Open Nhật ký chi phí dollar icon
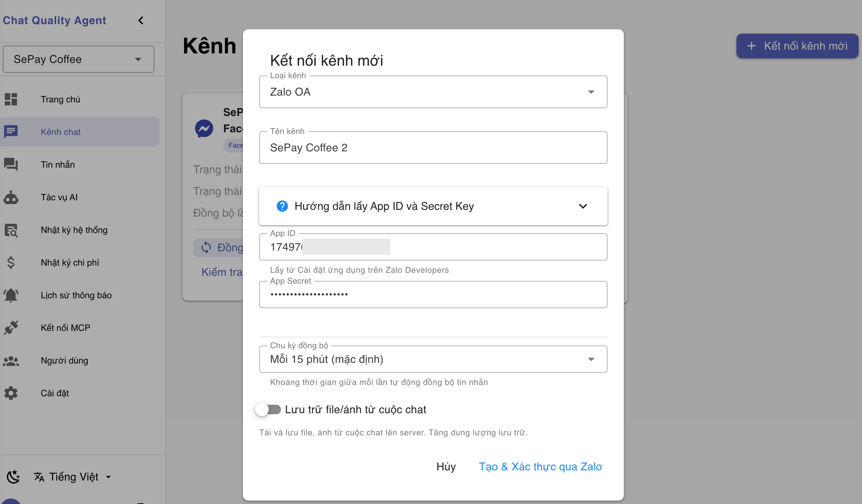The width and height of the screenshot is (862, 504). click(10, 263)
